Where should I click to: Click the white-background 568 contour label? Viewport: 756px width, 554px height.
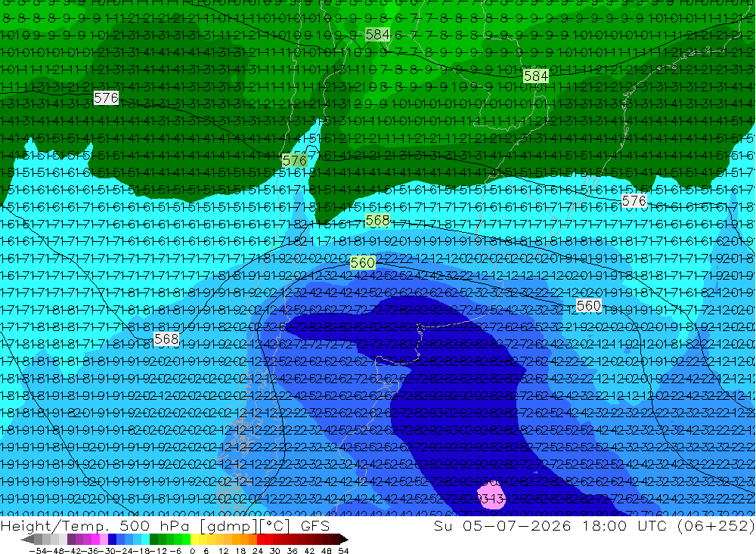(166, 339)
